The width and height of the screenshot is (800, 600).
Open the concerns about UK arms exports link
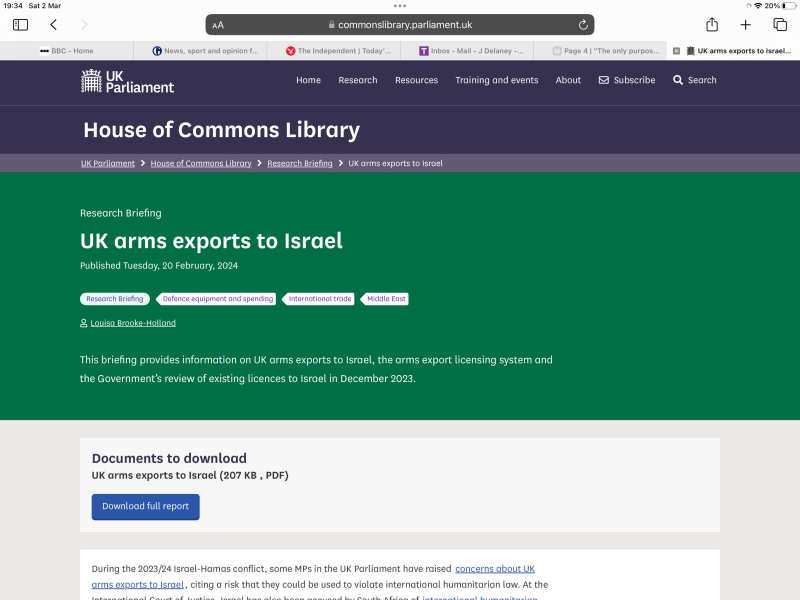click(x=494, y=568)
